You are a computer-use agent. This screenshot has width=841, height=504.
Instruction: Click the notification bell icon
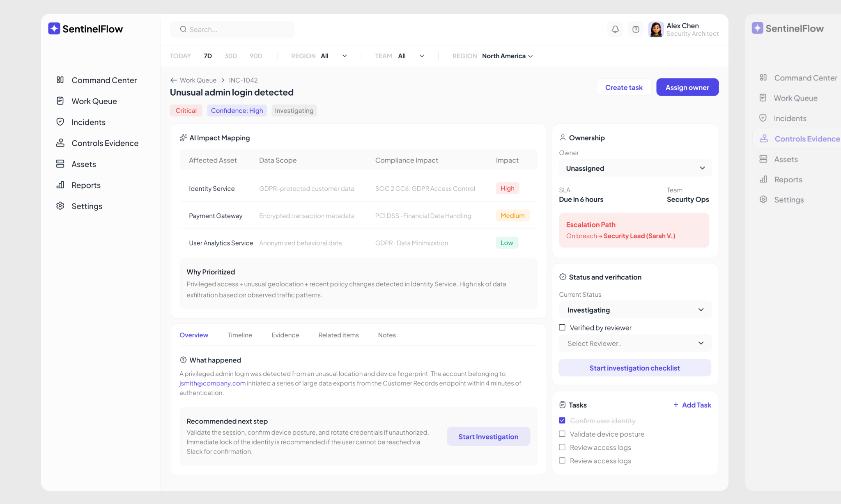click(x=615, y=29)
